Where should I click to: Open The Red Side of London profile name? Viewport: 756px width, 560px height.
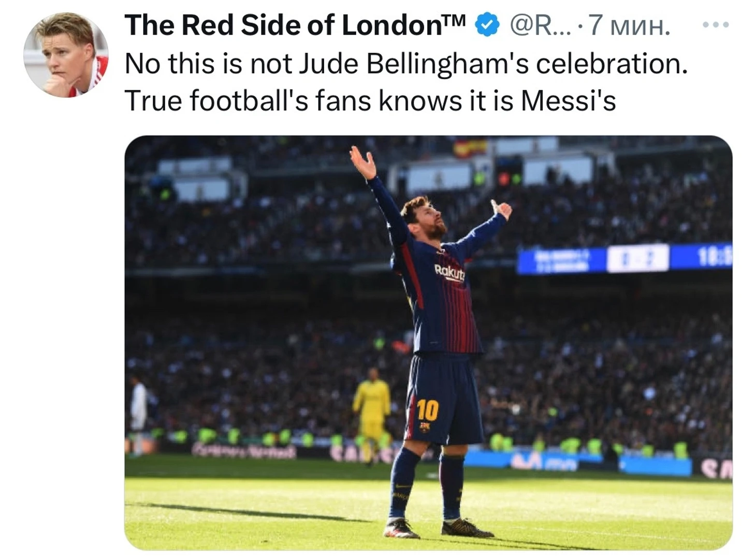(x=284, y=25)
